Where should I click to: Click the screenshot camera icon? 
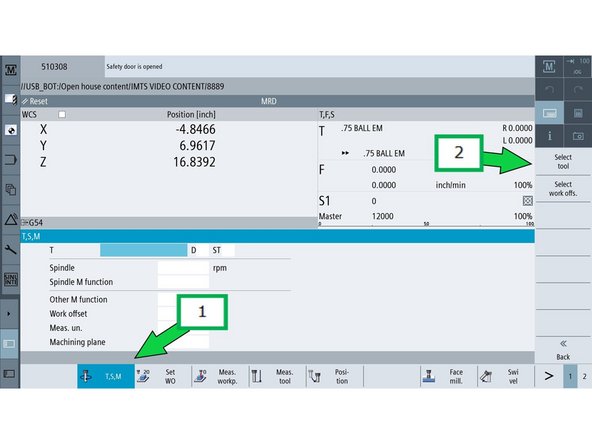tap(578, 136)
